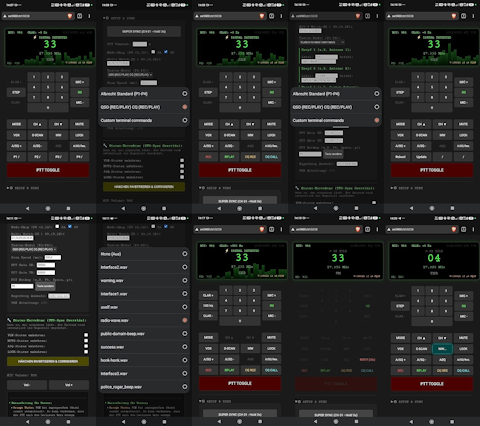Tap not-secure warning triangle on channel 04 screen

(x=389, y=229)
